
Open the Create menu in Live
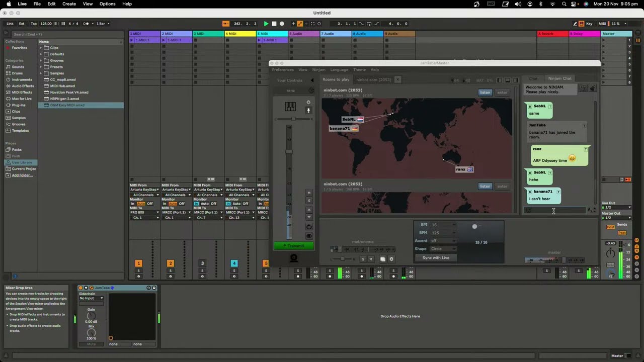[x=69, y=4]
